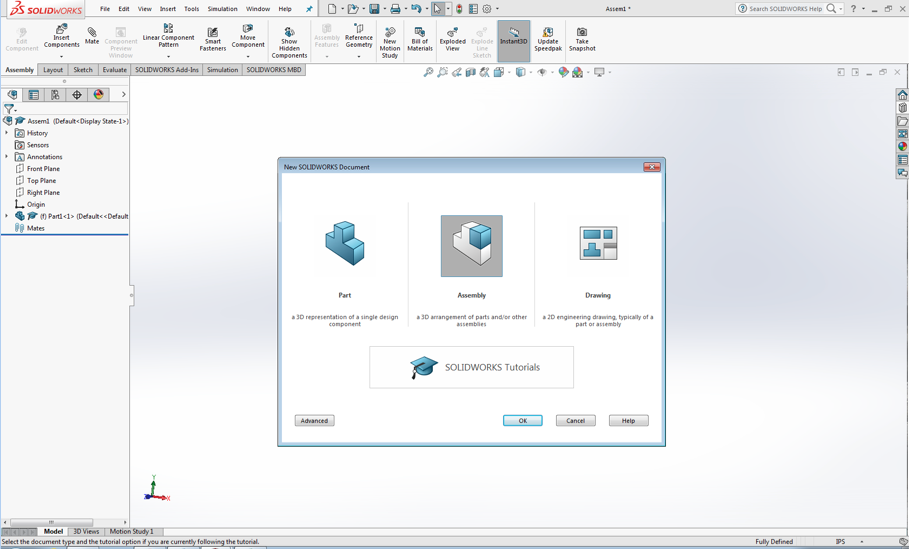
Task: Click the Advanced button
Action: pyautogui.click(x=314, y=421)
